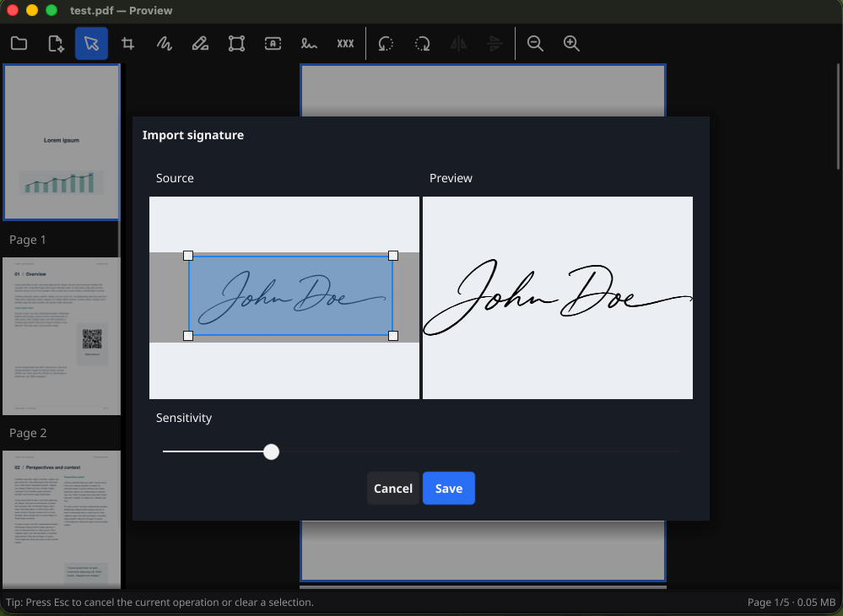Click the top-right crop handle in Source

(x=393, y=256)
